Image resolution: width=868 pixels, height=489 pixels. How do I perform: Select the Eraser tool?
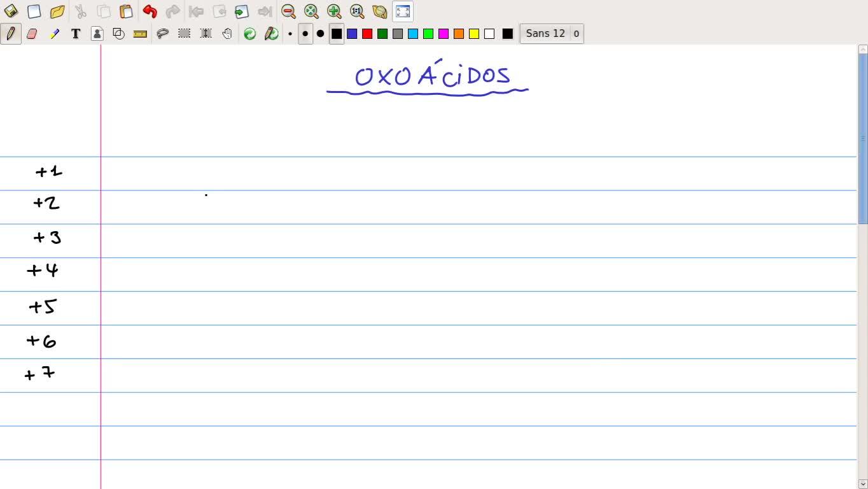pos(32,34)
